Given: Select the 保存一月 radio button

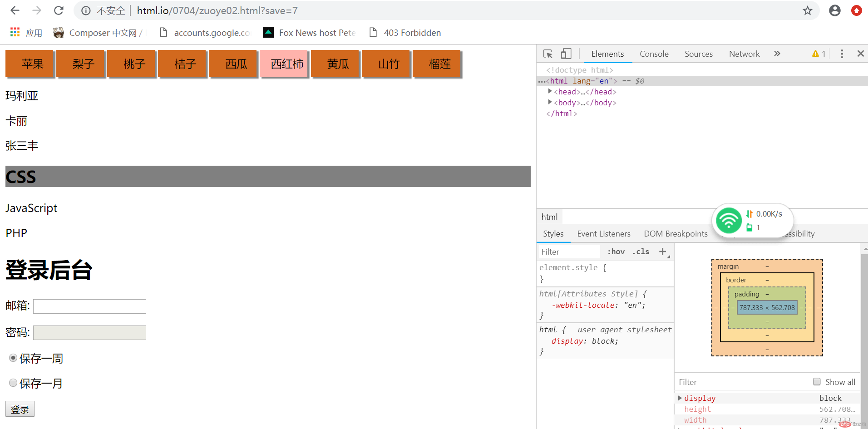Looking at the screenshot, I should 13,383.
